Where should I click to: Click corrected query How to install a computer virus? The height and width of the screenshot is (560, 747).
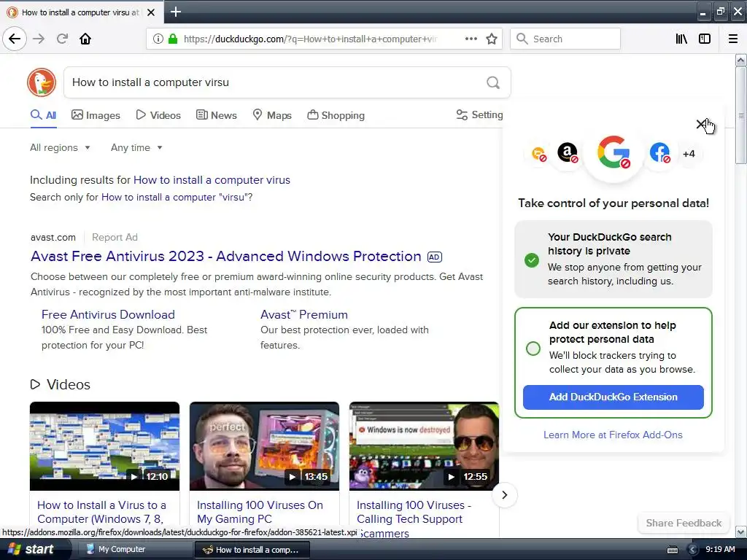[x=212, y=180]
